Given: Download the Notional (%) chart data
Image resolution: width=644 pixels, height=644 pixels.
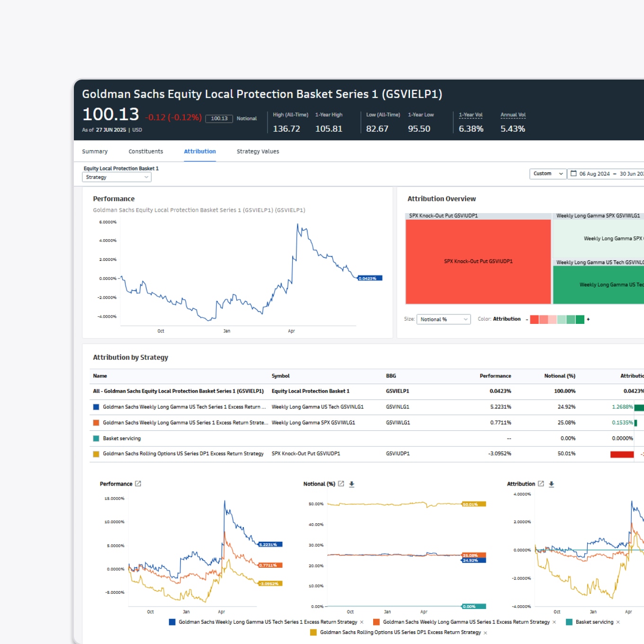Looking at the screenshot, I should 351,484.
